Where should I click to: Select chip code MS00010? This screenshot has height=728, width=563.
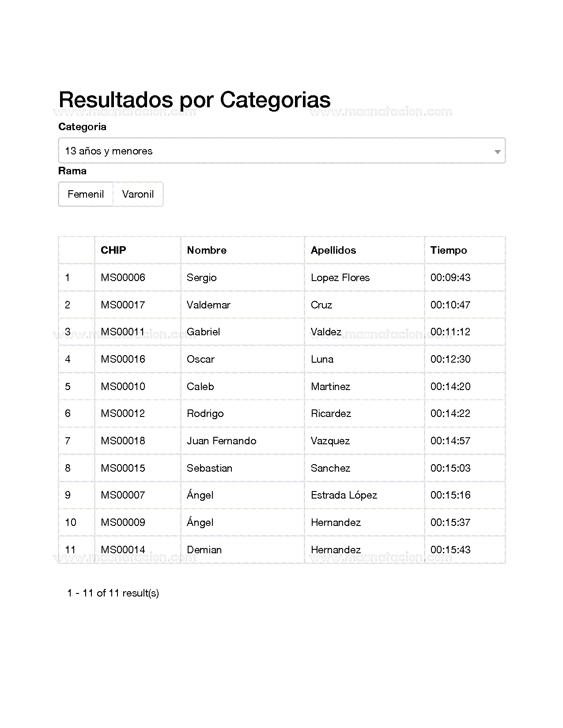point(123,387)
